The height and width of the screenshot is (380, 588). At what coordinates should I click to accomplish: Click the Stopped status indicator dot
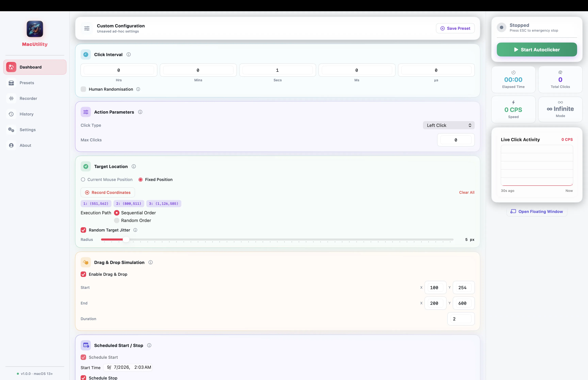[501, 27]
